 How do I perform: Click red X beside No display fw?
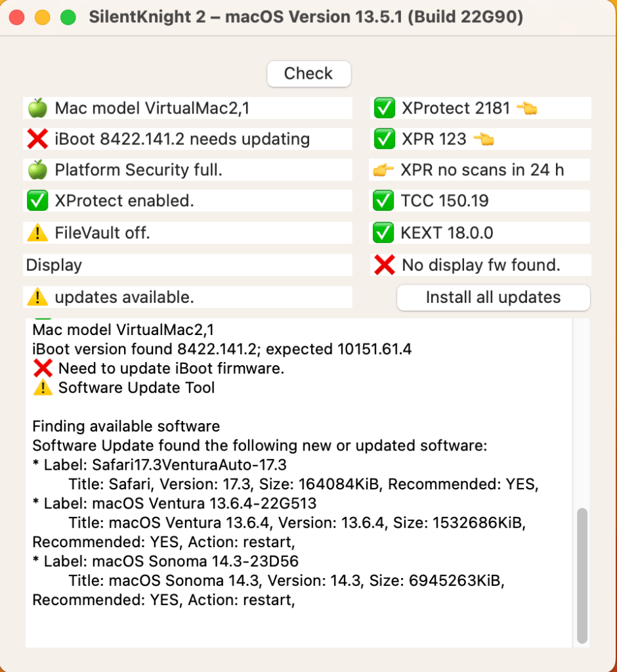pos(383,265)
